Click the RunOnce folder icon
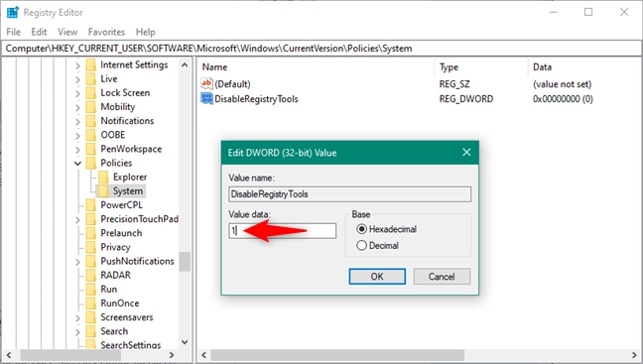Viewport: 643px width, 364px height. click(91, 303)
